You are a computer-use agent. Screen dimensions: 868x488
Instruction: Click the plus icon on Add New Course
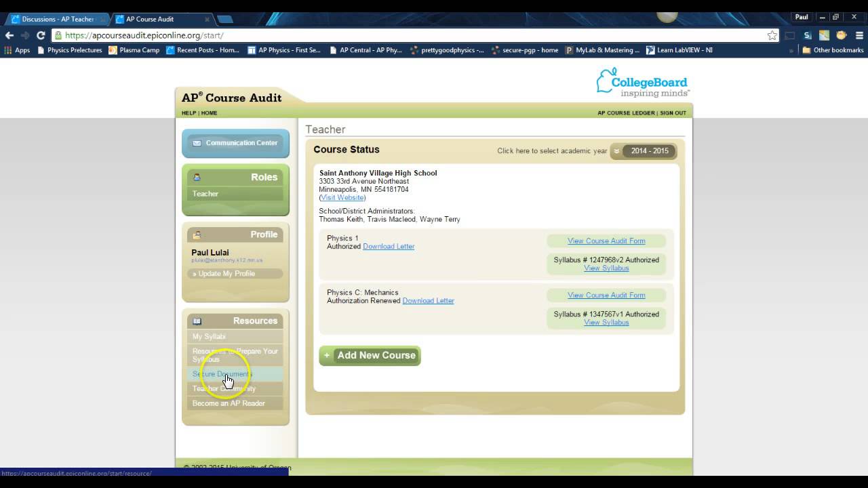click(327, 355)
